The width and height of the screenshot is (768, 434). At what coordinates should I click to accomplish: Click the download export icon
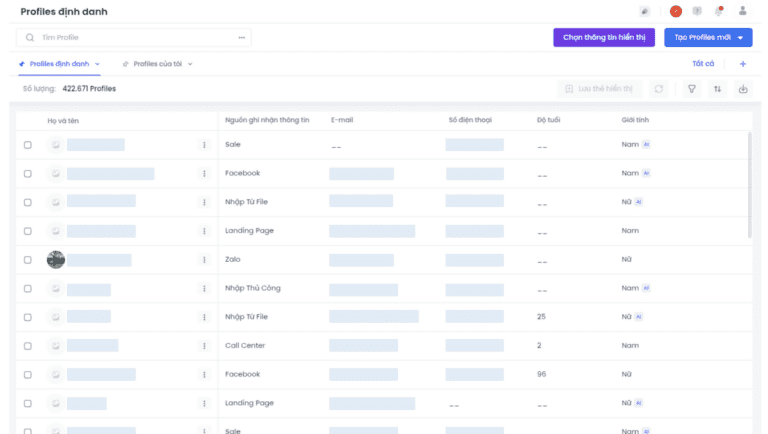(x=743, y=89)
